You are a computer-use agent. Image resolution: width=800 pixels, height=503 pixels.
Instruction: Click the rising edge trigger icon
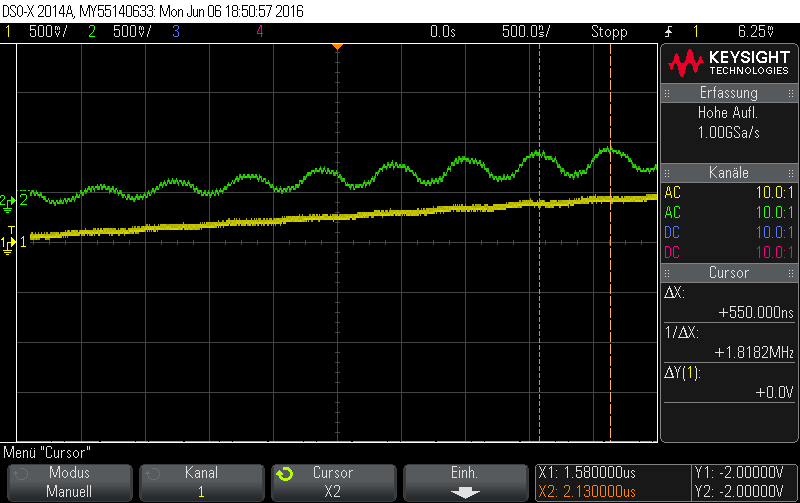(x=669, y=32)
